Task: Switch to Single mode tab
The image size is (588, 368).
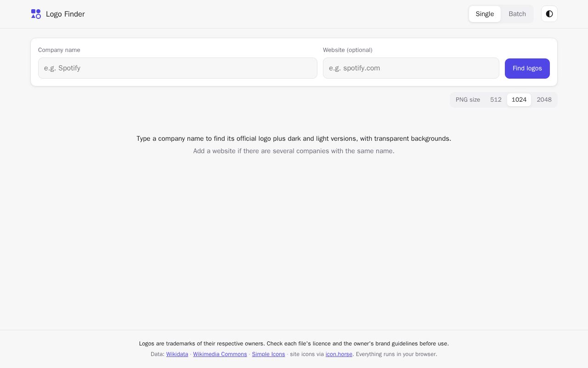Action: (485, 14)
